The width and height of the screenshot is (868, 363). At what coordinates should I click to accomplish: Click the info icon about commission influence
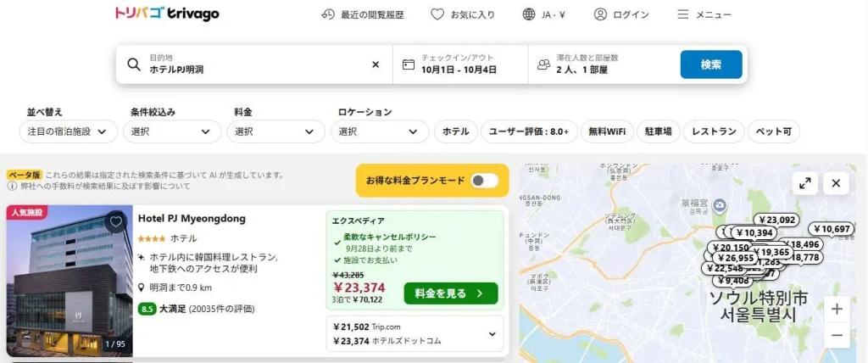point(12,187)
